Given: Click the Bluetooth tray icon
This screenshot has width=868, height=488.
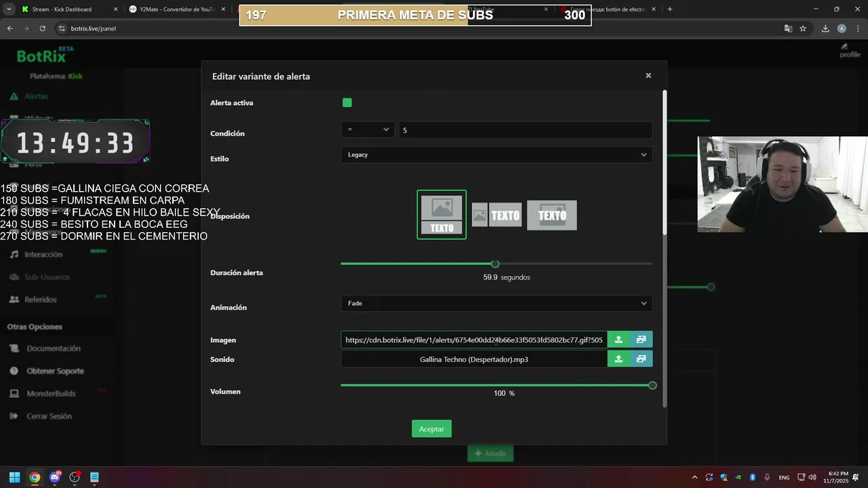Looking at the screenshot, I should click(x=752, y=477).
